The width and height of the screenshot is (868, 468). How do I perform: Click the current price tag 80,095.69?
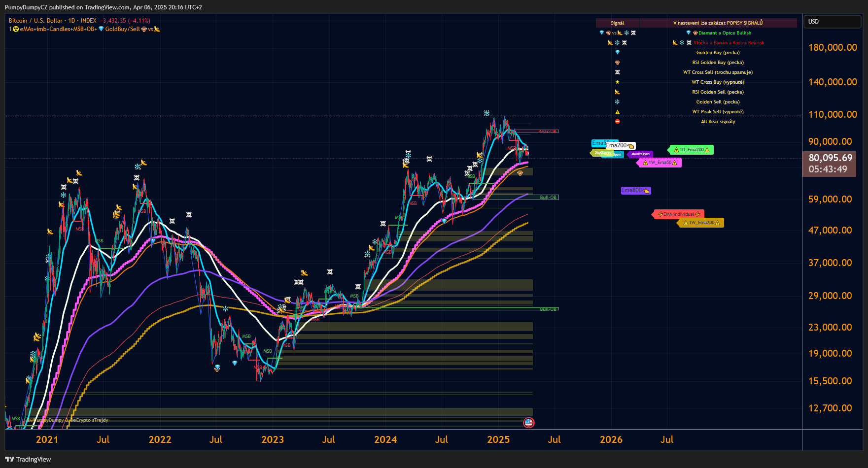click(829, 164)
